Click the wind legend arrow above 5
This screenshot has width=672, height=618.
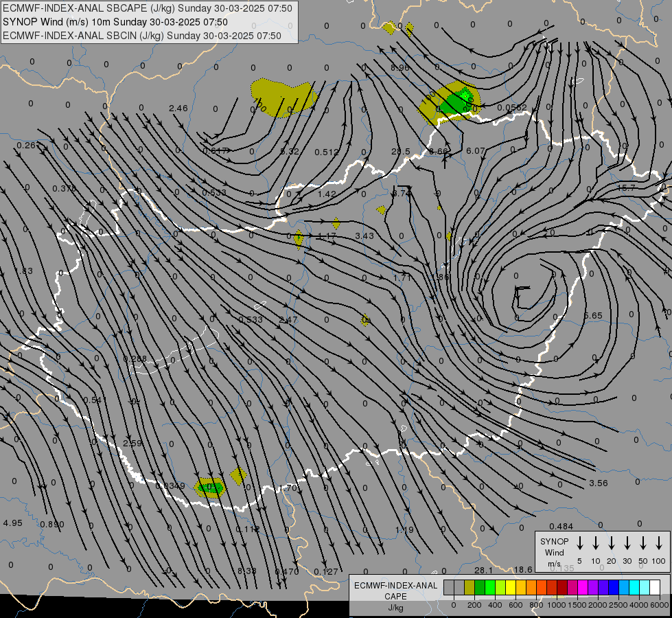pos(579,543)
